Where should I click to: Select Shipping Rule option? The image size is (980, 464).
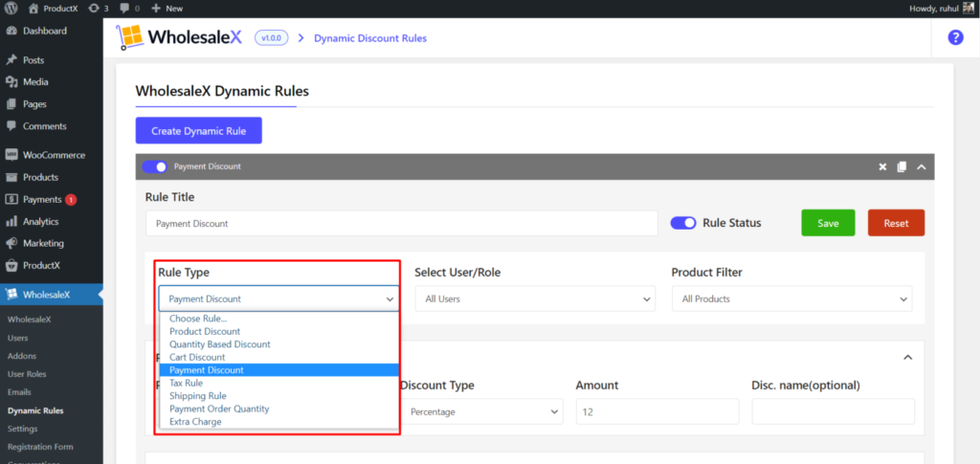coord(279,396)
